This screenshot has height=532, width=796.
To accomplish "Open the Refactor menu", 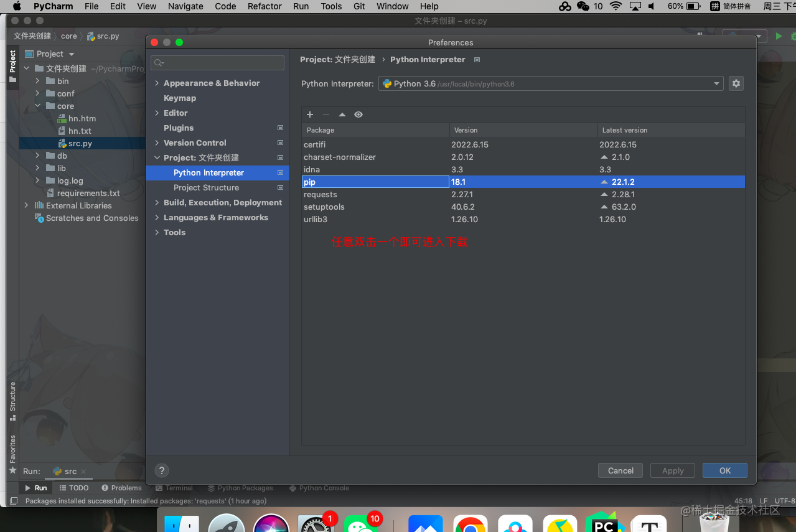I will 265,6.
